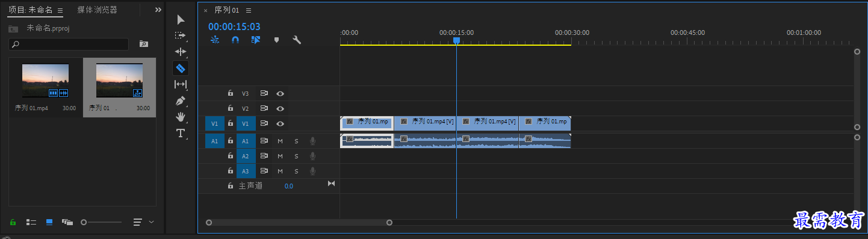Activate the Razor tool
The image size is (868, 239).
[x=181, y=68]
